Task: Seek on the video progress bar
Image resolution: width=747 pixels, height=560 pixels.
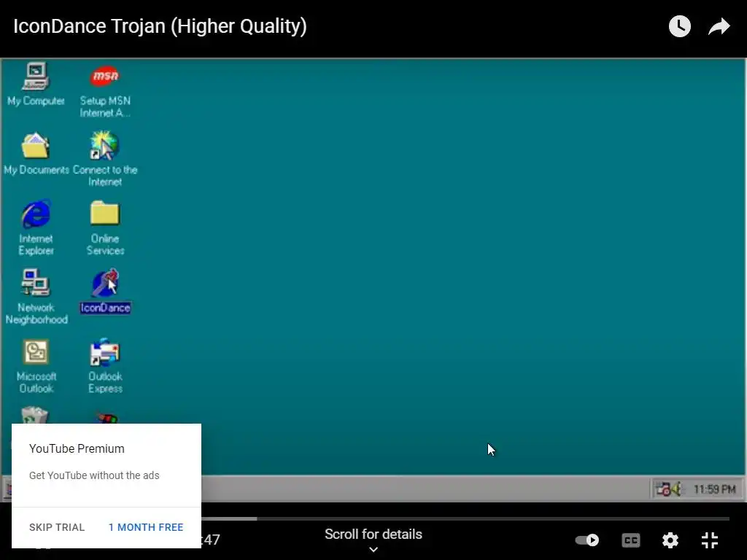Action: [465, 518]
